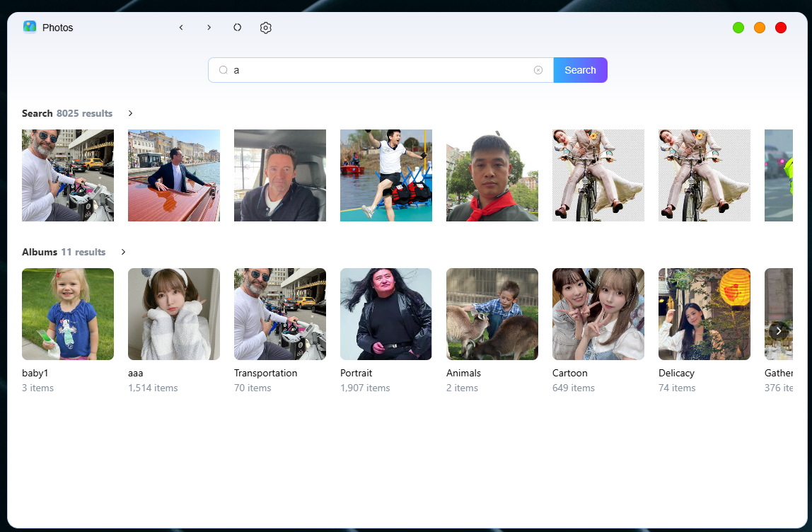This screenshot has height=532, width=812.
Task: Click the 'Delicacy' album name
Action: coord(676,373)
